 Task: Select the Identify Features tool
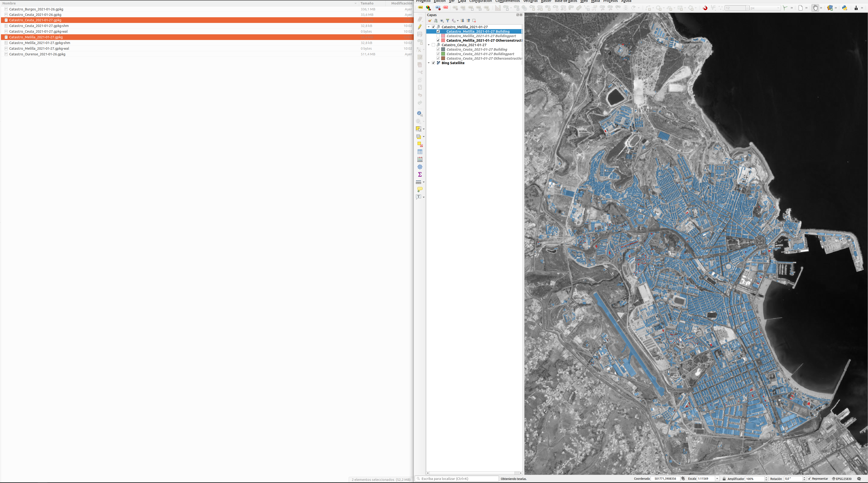coord(419,114)
